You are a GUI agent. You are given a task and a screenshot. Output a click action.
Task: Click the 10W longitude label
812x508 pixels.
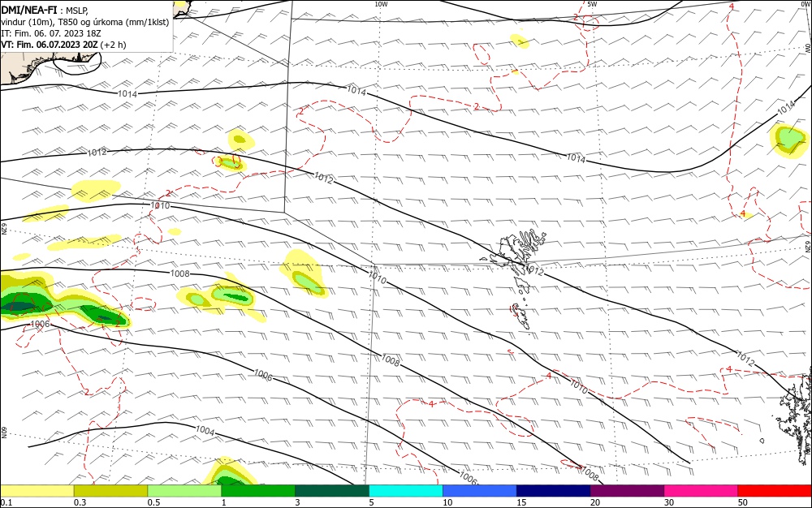[381, 4]
